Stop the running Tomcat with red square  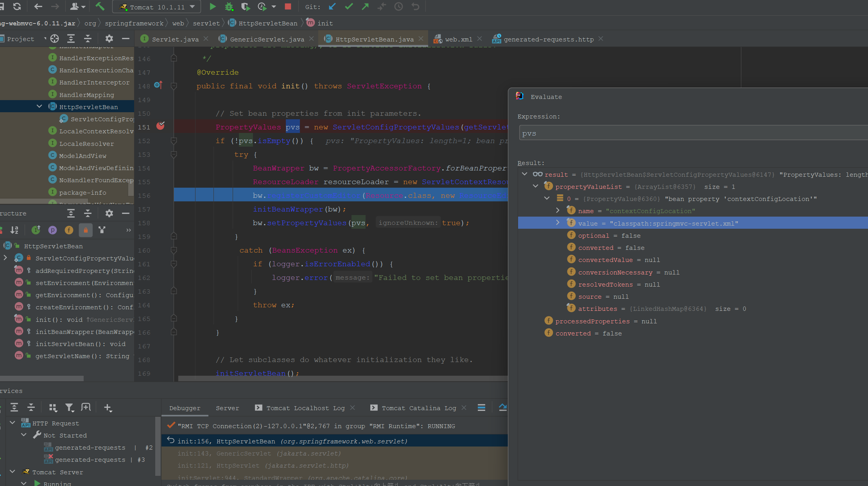[288, 7]
